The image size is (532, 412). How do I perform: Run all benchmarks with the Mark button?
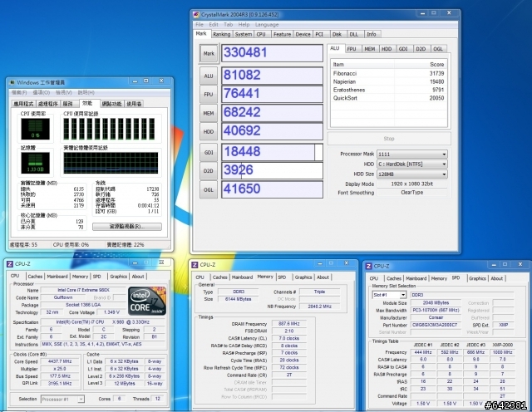[209, 54]
